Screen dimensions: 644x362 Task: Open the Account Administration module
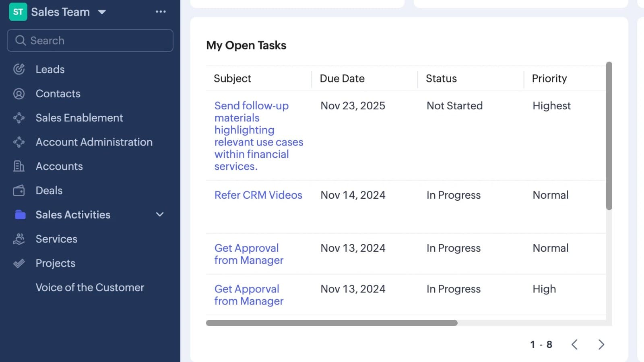(94, 142)
